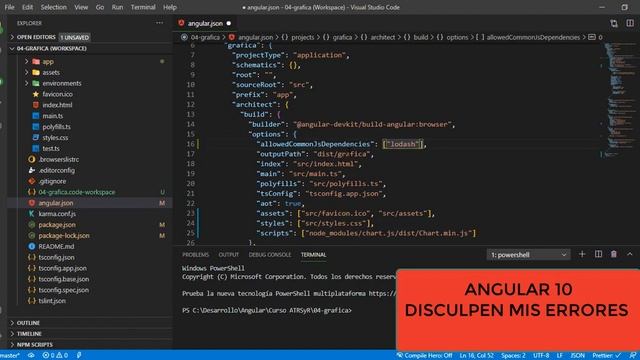Screen dimensions: 640x360
Task: Open main.ts in Explorer
Action: pyautogui.click(x=53, y=116)
